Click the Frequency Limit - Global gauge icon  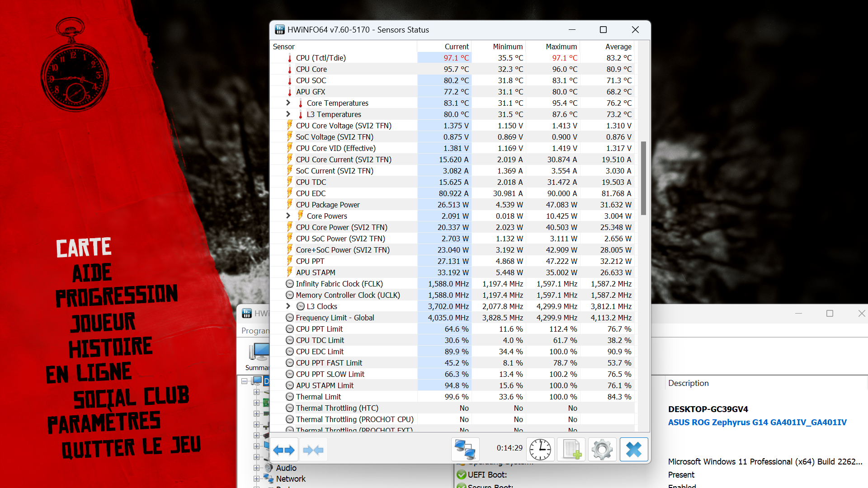[290, 318]
